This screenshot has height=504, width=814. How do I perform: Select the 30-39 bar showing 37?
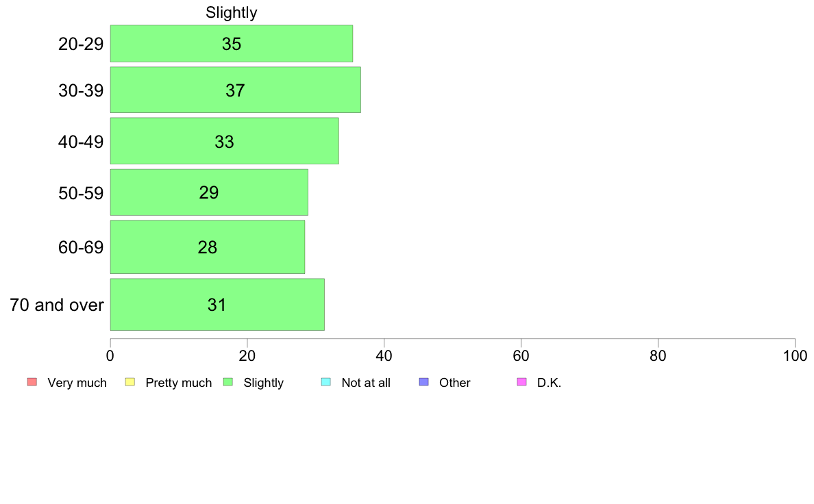[x=236, y=90]
